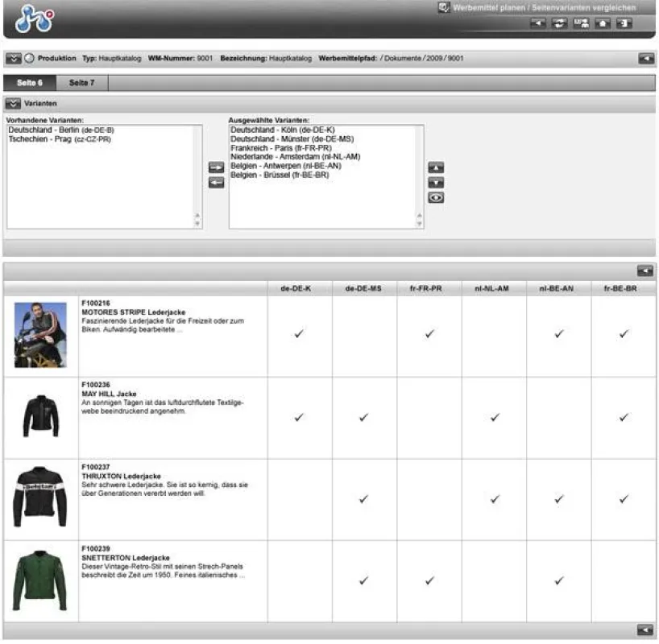Move selected variant down
This screenshot has width=659, height=644.
pyautogui.click(x=437, y=183)
